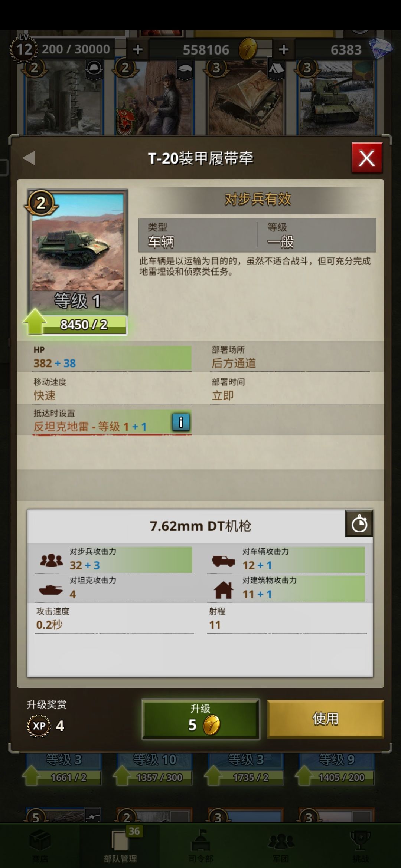
Task: Tap the green upgrade arrow on the card
Action: [x=35, y=321]
